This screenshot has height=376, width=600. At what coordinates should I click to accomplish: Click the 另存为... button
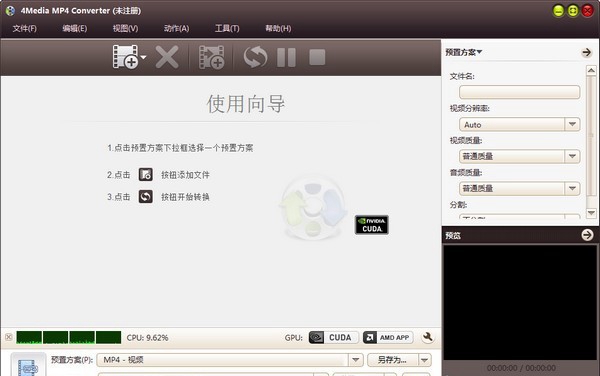pyautogui.click(x=392, y=360)
